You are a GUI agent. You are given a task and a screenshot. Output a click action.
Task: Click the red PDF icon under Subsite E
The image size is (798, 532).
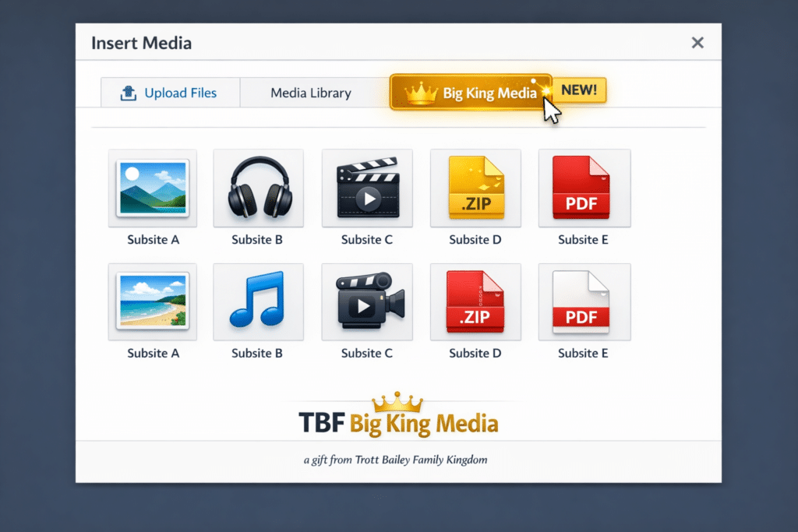(x=584, y=187)
